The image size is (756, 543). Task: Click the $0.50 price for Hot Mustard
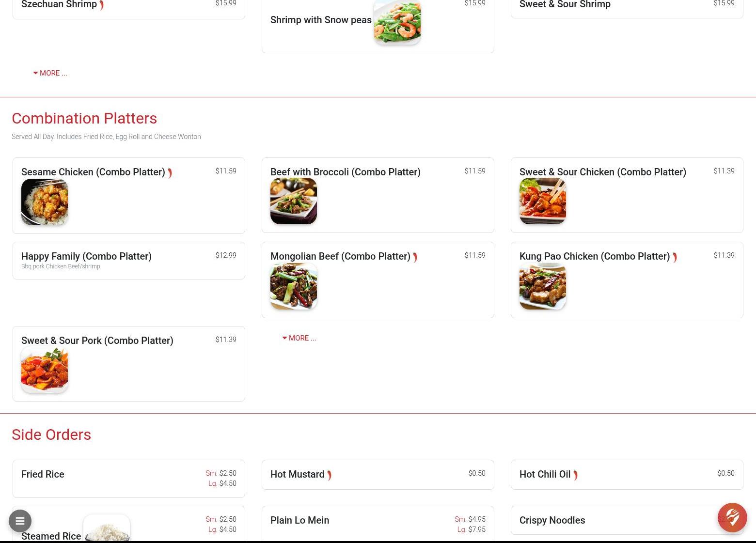(x=477, y=473)
